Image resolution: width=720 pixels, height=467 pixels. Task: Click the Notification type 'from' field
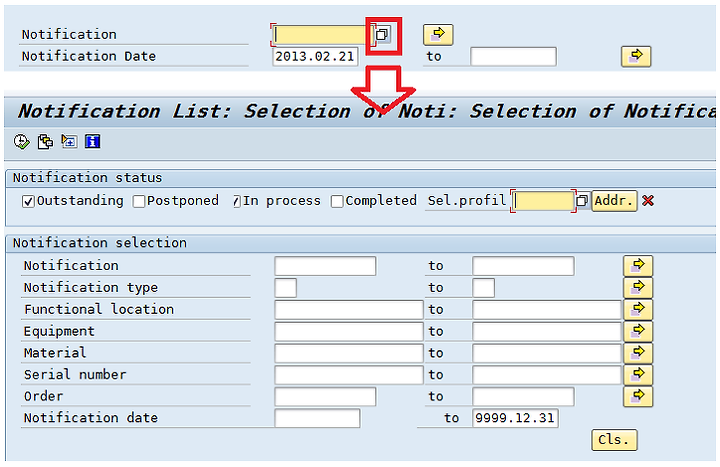[x=286, y=288]
